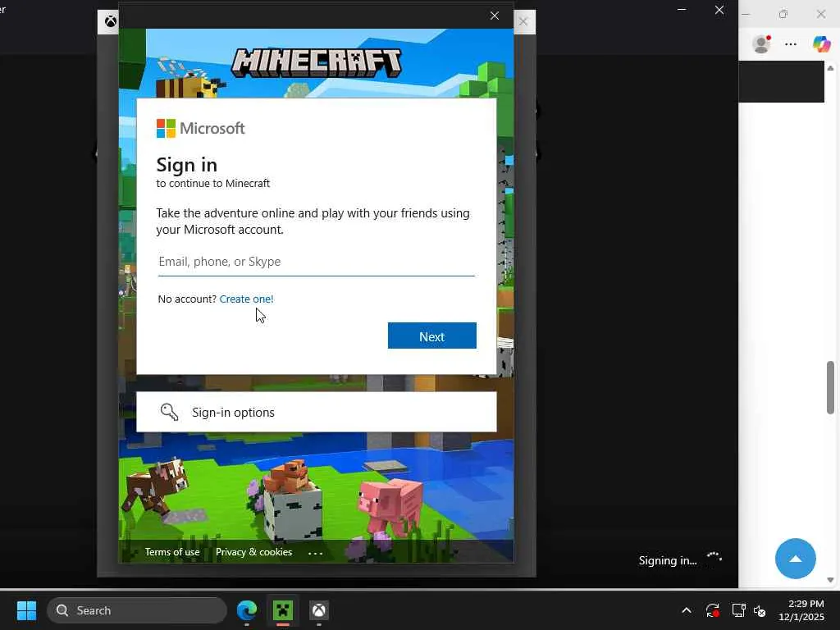
Task: Show hidden system tray icons
Action: coord(687,610)
